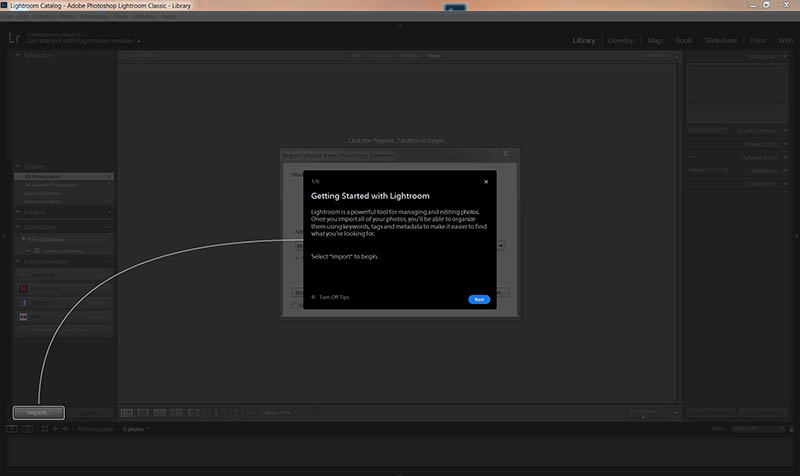Click the Compare view icon in toolbar
Viewport: 800px width, 476px height.
click(160, 412)
